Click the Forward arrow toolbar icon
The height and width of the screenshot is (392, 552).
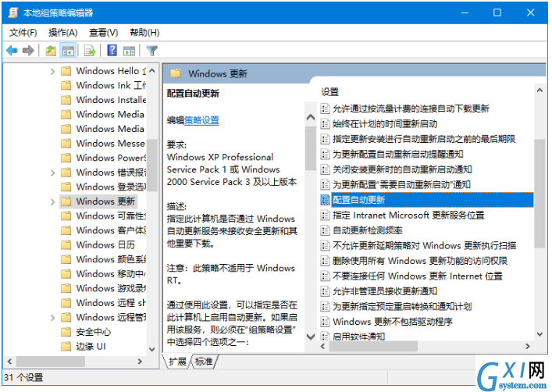(x=28, y=51)
